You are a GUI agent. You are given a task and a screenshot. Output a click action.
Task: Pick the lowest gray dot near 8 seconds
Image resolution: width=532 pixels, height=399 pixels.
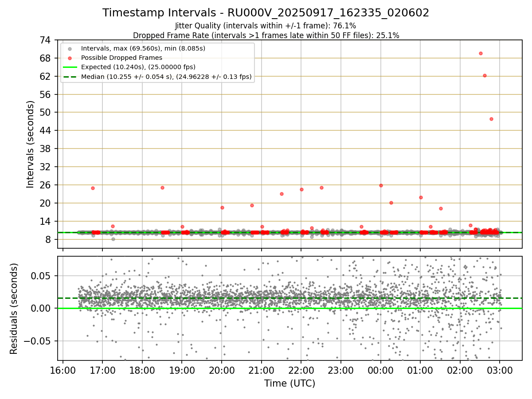pos(113,239)
